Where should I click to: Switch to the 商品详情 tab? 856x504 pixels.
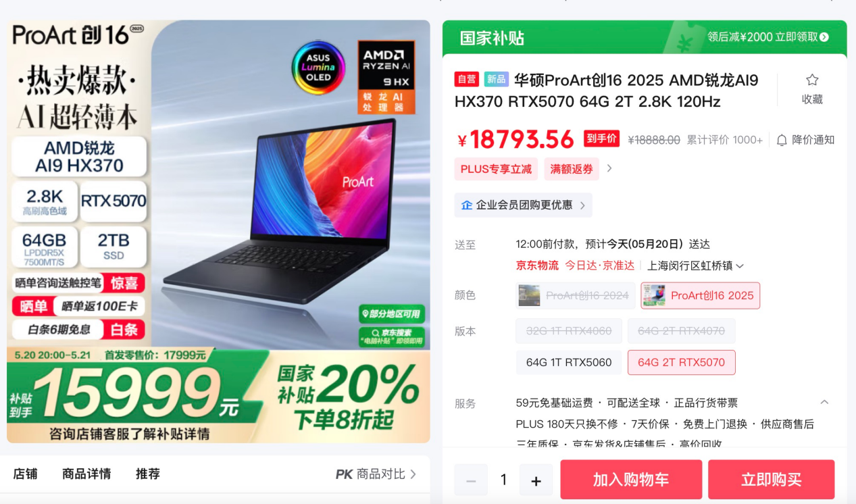coord(86,474)
